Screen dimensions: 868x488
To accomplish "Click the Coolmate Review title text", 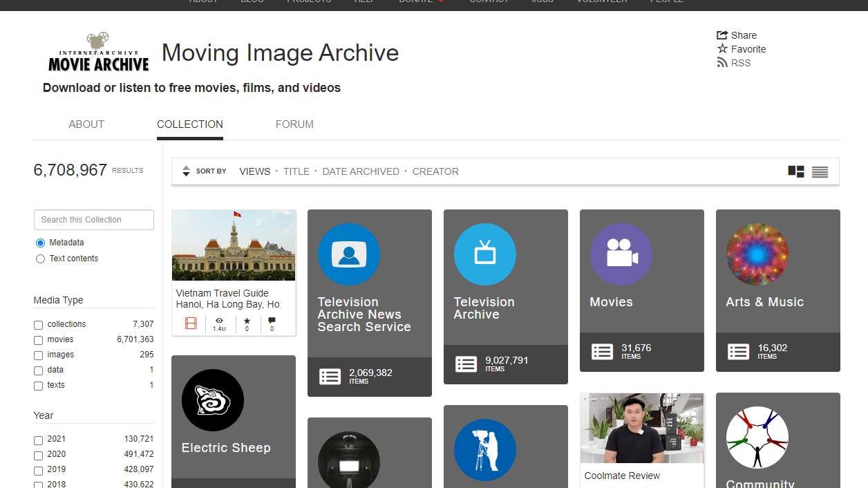I will tap(622, 476).
